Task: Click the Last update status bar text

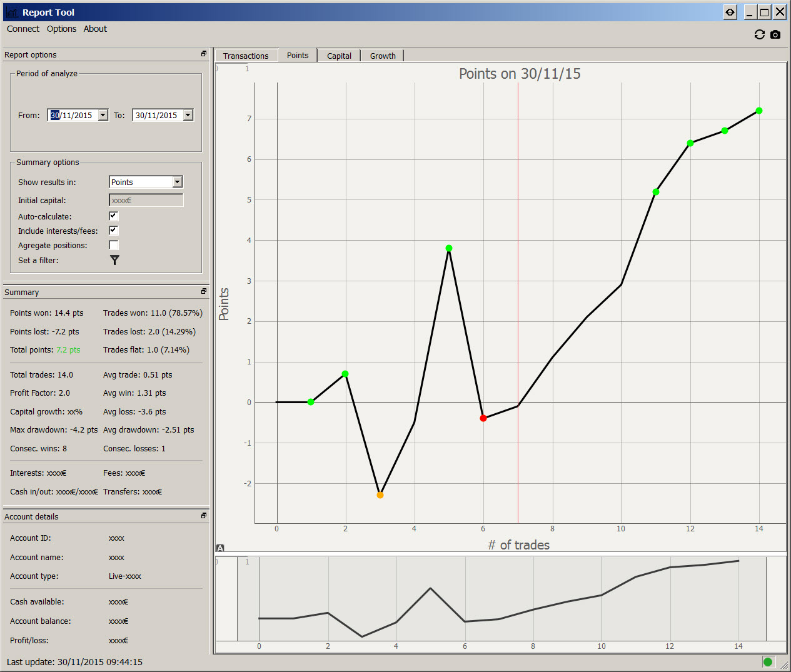Action: 74,662
